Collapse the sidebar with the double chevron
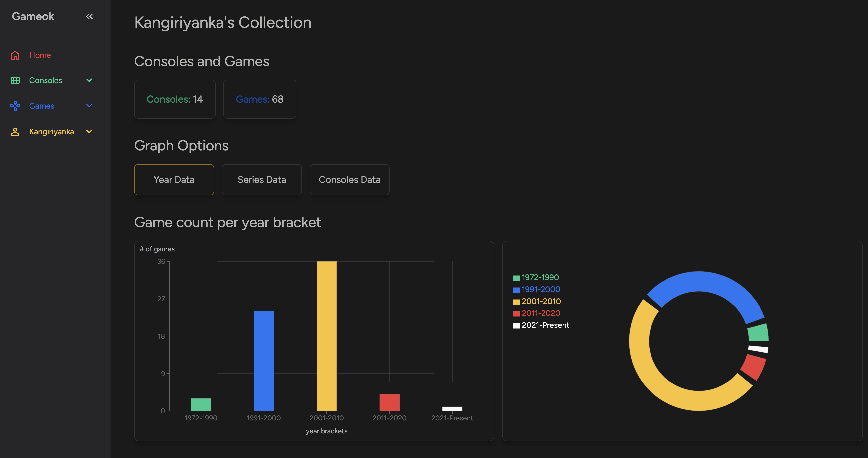868x458 pixels. [x=89, y=16]
